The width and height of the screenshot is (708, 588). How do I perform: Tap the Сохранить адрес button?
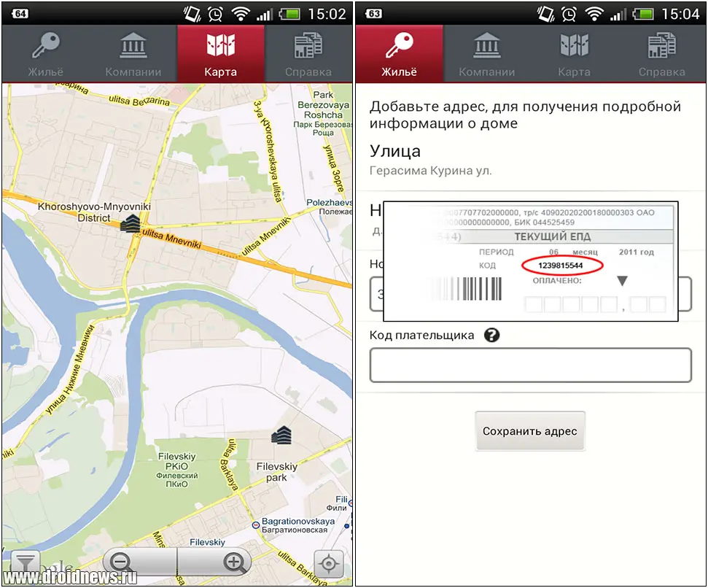click(530, 431)
